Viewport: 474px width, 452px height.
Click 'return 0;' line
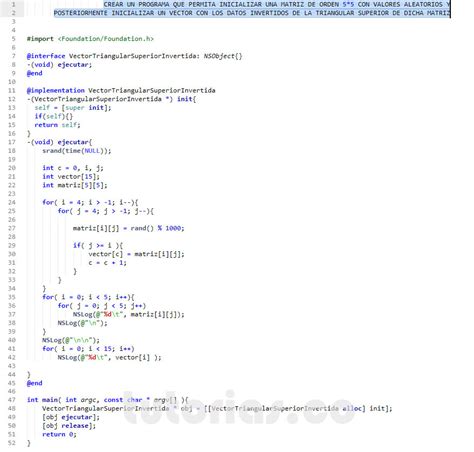pos(59,435)
